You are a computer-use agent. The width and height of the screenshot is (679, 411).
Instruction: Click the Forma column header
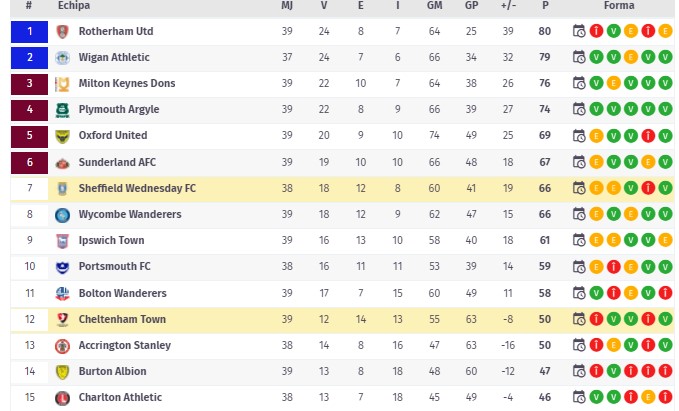coord(619,6)
